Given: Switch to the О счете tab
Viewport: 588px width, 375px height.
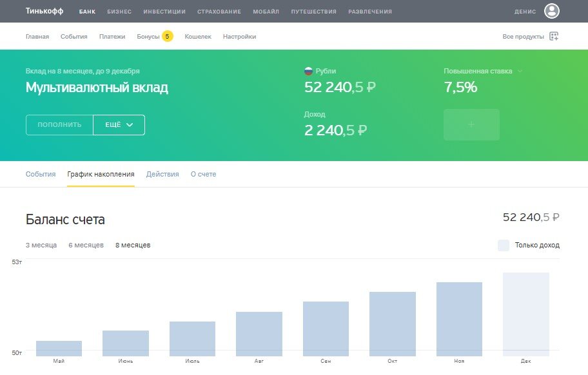Looking at the screenshot, I should click(x=203, y=174).
